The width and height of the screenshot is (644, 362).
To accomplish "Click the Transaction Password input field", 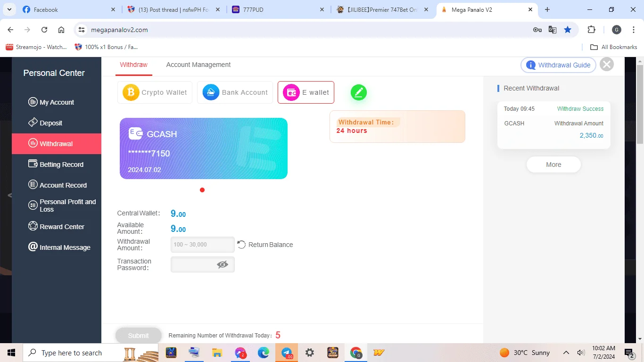I will [202, 264].
